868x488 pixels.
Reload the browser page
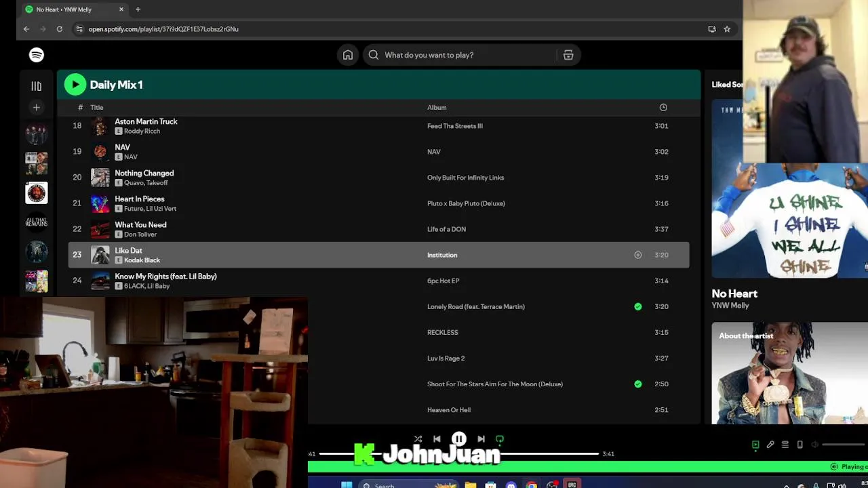tap(60, 29)
